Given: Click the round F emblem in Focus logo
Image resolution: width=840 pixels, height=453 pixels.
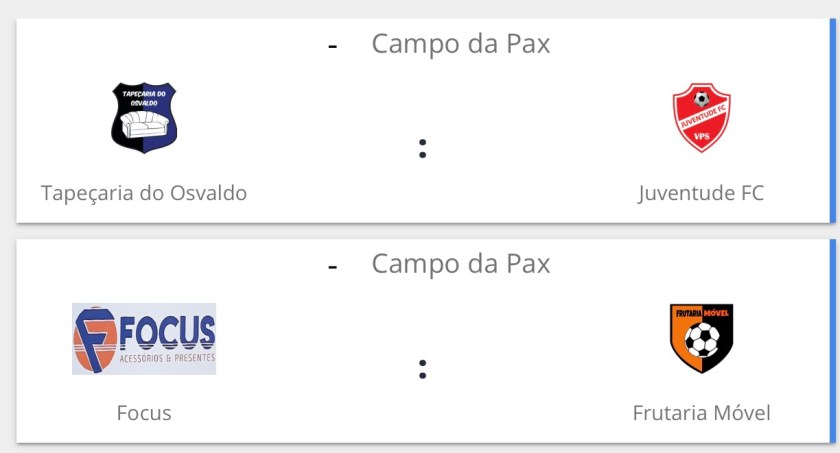Looking at the screenshot, I should coord(93,339).
